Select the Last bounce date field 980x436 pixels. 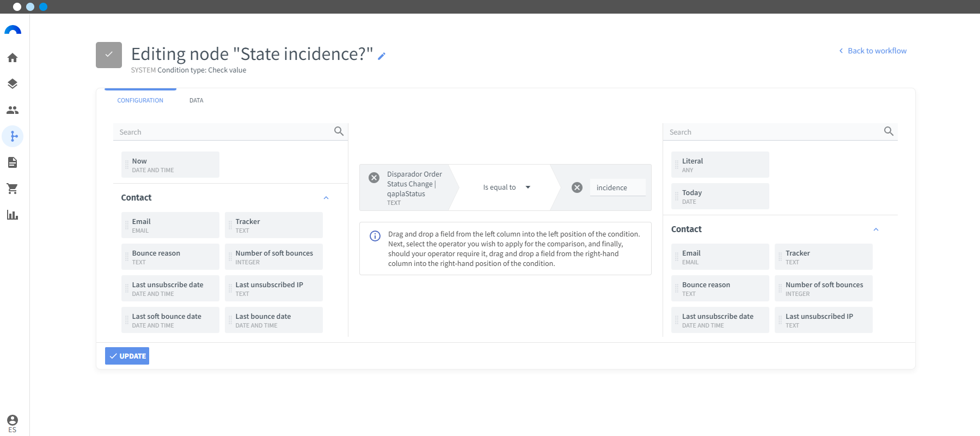pos(274,320)
